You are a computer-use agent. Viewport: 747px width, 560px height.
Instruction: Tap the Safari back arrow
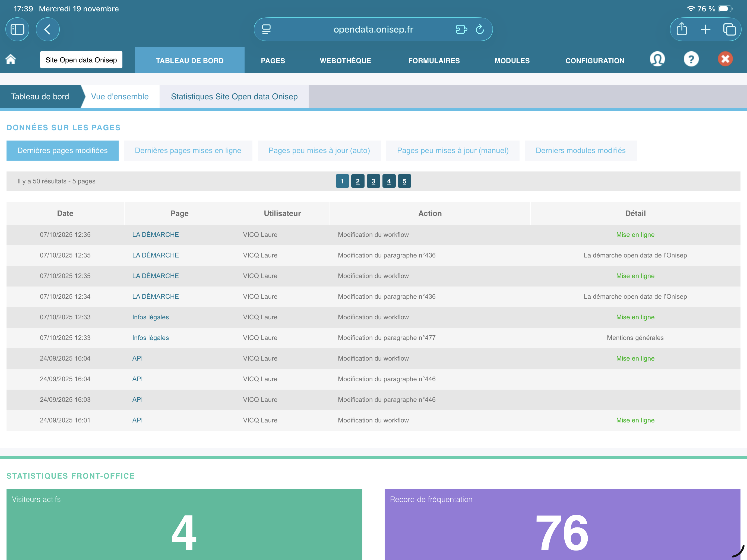tap(48, 29)
